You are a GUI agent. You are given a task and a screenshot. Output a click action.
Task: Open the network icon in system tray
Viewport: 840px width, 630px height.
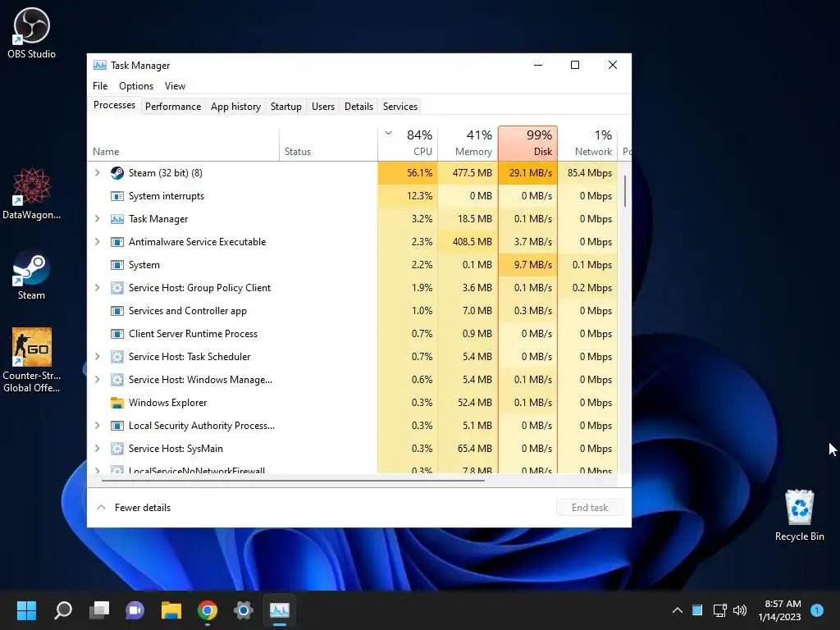pos(719,610)
